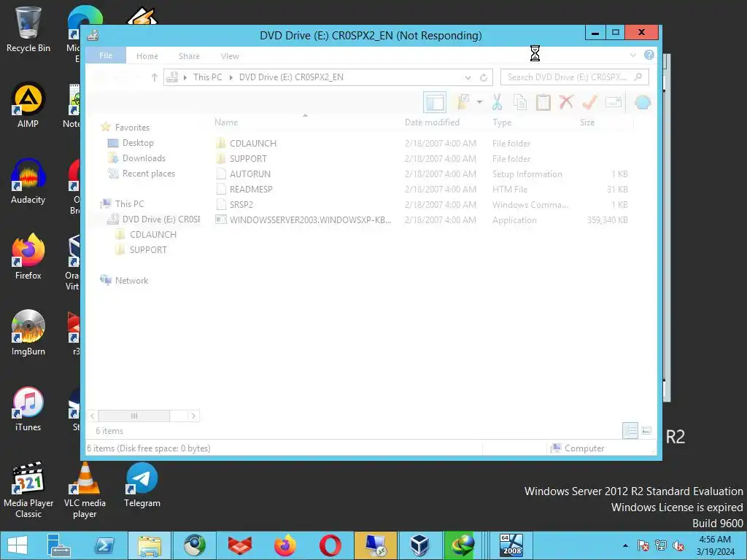This screenshot has height=560, width=747.
Task: Select DVD Drive (E:) in navigation tree
Action: point(160,219)
